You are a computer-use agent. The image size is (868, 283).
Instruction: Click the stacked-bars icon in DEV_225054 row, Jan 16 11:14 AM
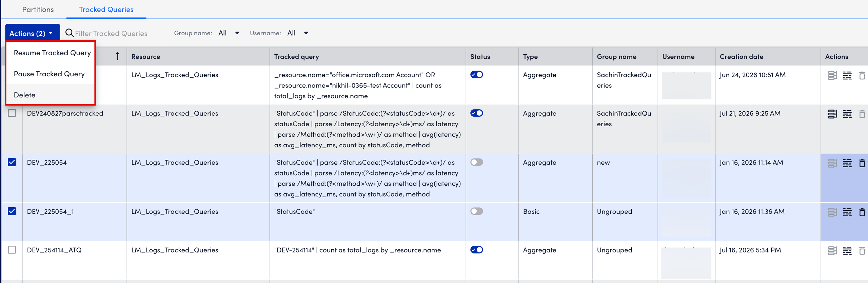(832, 163)
